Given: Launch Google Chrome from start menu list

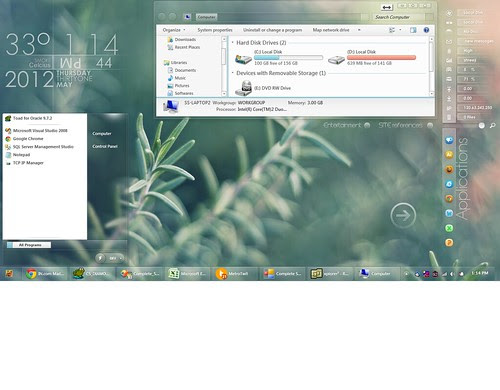Looking at the screenshot, I should 24,139.
